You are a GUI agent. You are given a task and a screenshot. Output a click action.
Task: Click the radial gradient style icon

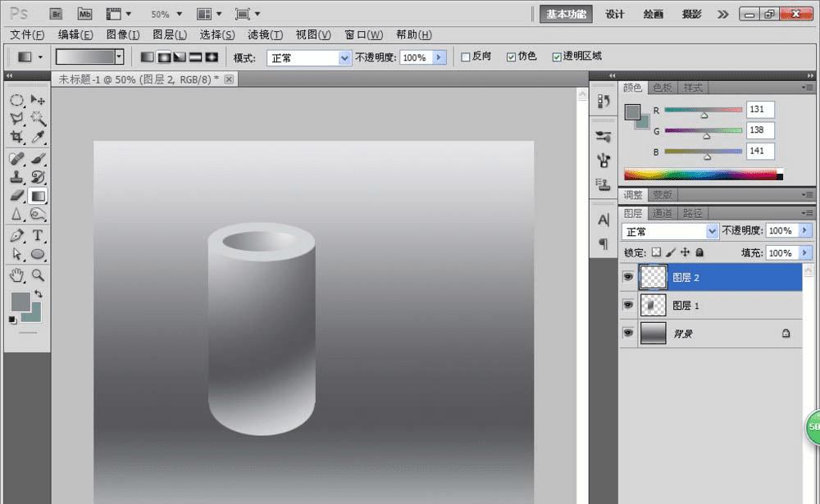pyautogui.click(x=163, y=57)
